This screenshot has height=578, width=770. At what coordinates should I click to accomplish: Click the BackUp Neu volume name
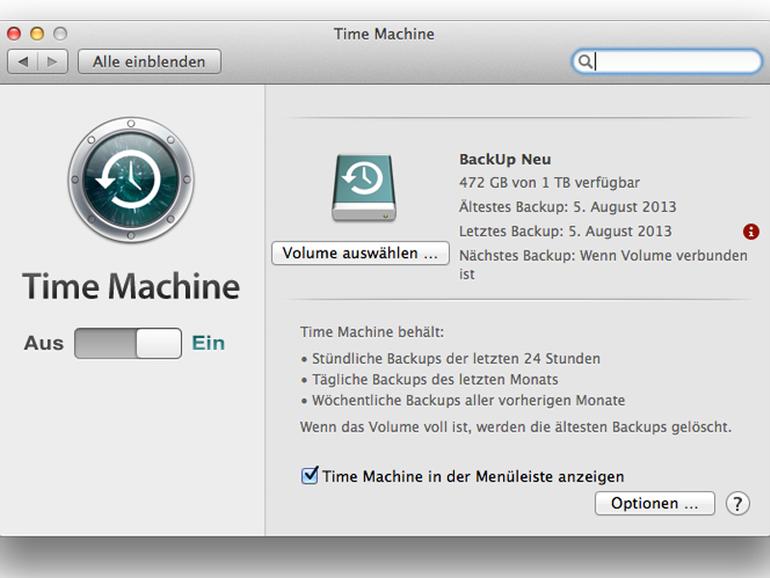point(505,159)
